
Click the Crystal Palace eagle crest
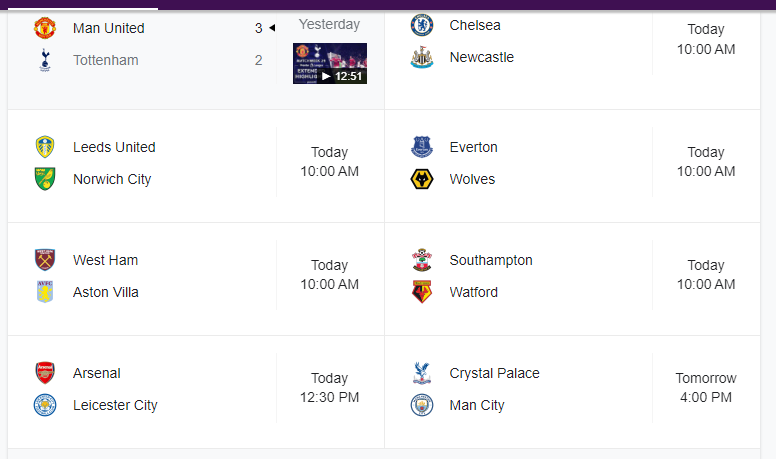(x=422, y=373)
